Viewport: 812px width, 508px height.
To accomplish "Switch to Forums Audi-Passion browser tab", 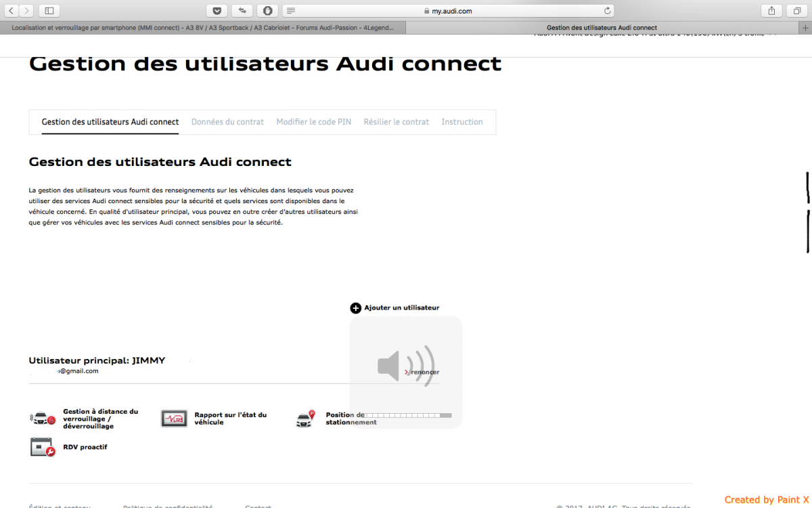I will 203,28.
